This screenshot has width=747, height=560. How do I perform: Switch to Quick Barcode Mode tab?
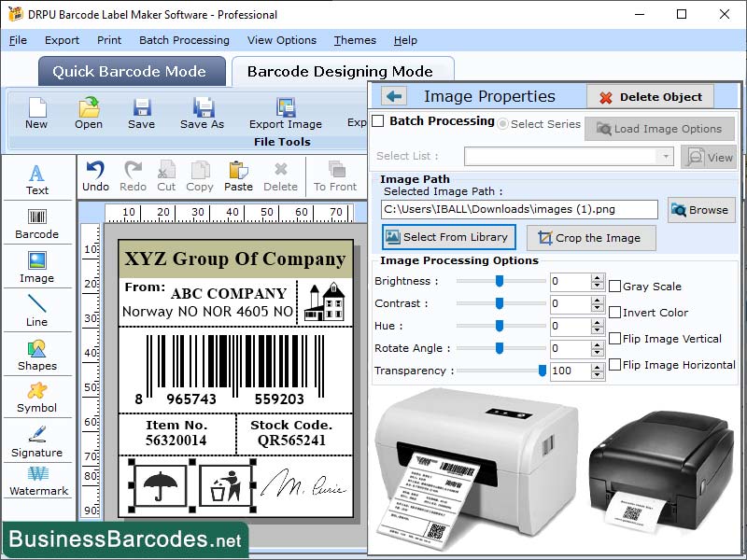(x=131, y=71)
